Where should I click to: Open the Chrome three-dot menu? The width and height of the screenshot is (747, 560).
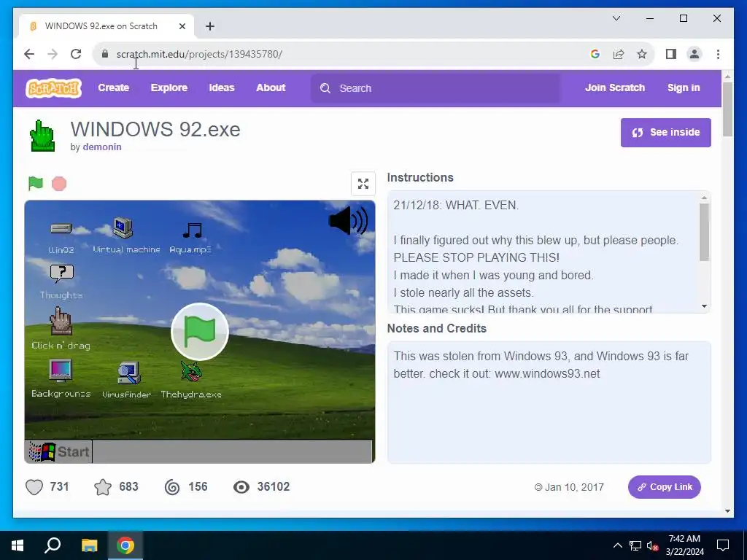point(718,54)
